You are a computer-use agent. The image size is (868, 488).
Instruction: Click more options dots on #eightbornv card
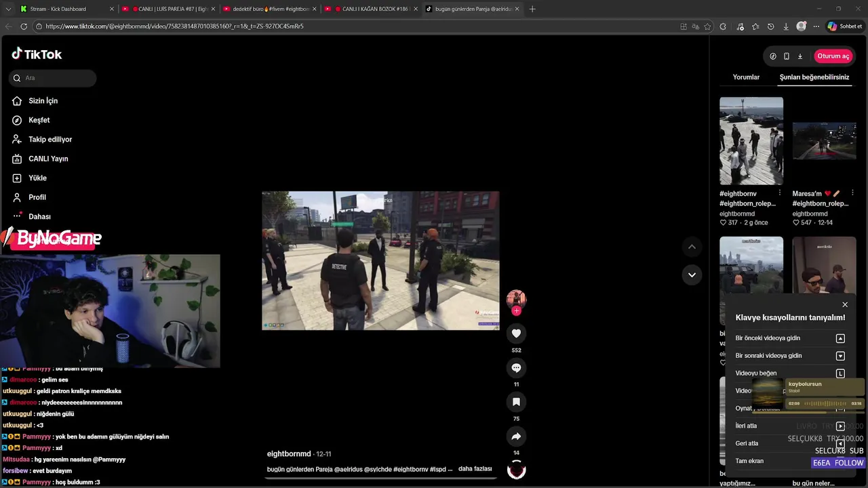click(779, 193)
